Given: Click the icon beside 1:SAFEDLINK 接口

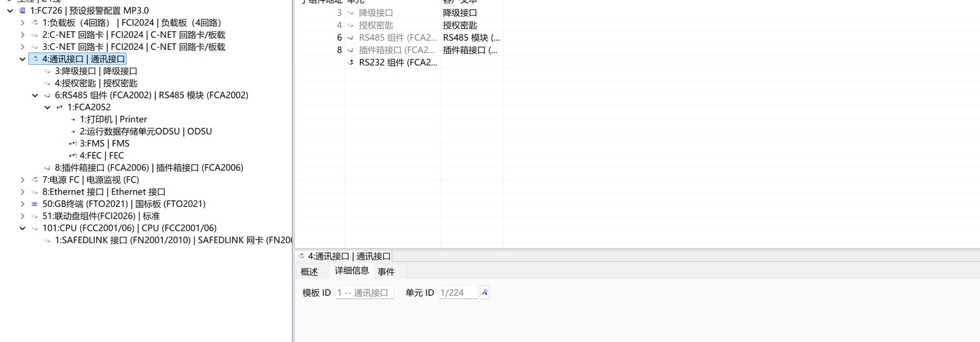Looking at the screenshot, I should click(x=47, y=241).
